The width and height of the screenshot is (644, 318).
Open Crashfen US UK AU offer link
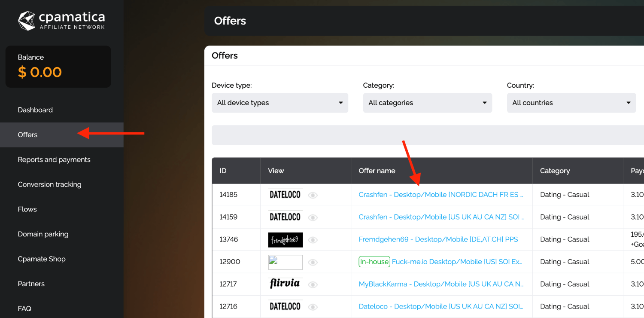(441, 217)
